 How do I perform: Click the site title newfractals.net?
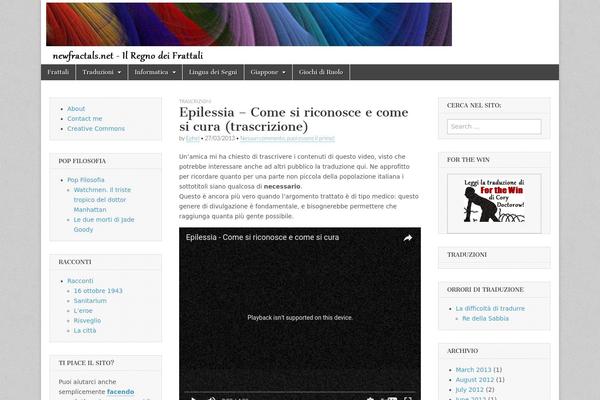[x=128, y=56]
